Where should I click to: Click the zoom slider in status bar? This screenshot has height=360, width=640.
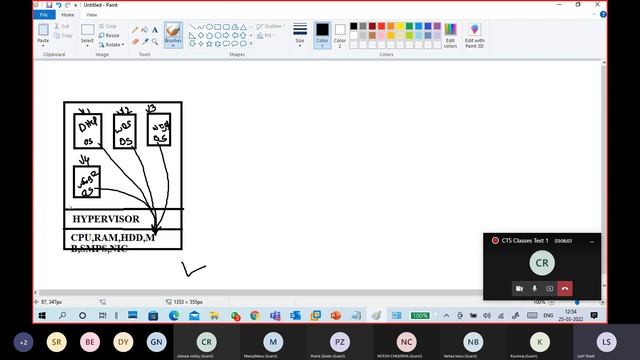(577, 302)
